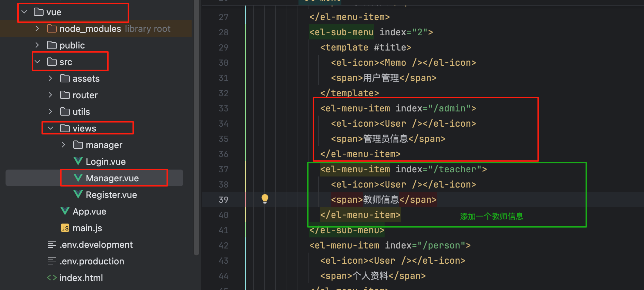Click the Vue icon of Login.vue

click(78, 161)
